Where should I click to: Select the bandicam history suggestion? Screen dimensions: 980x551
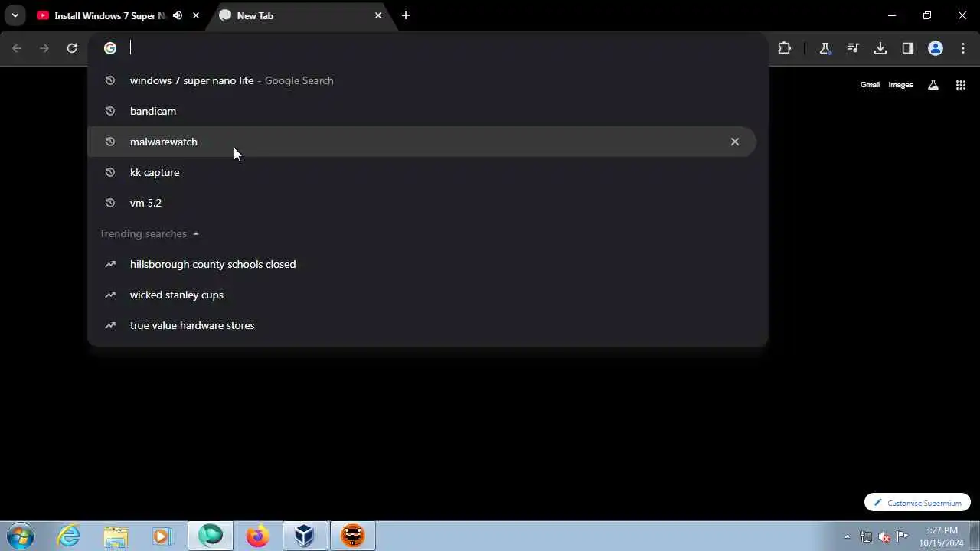pyautogui.click(x=422, y=111)
